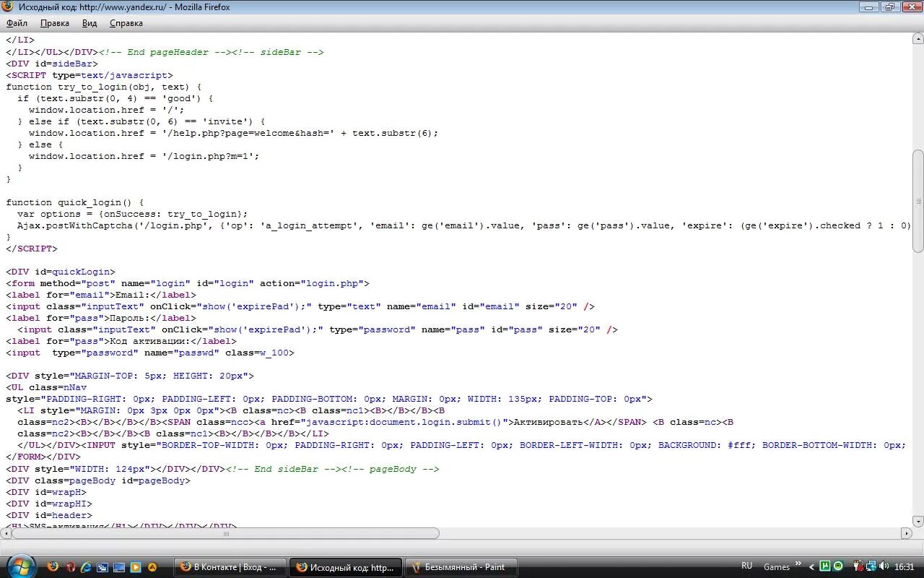This screenshot has height=578, width=924.
Task: Click the green round tray icon
Action: click(838, 566)
